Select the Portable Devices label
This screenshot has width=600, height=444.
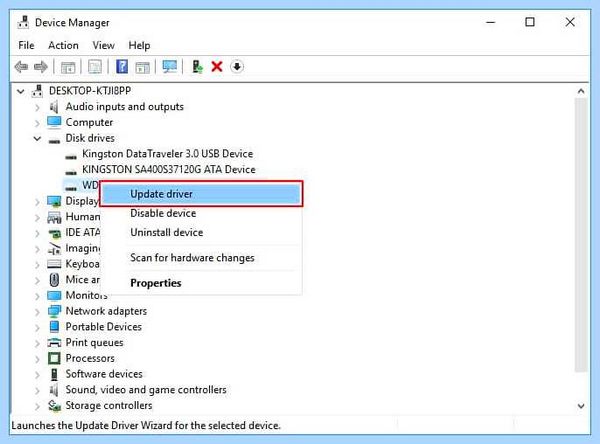103,326
